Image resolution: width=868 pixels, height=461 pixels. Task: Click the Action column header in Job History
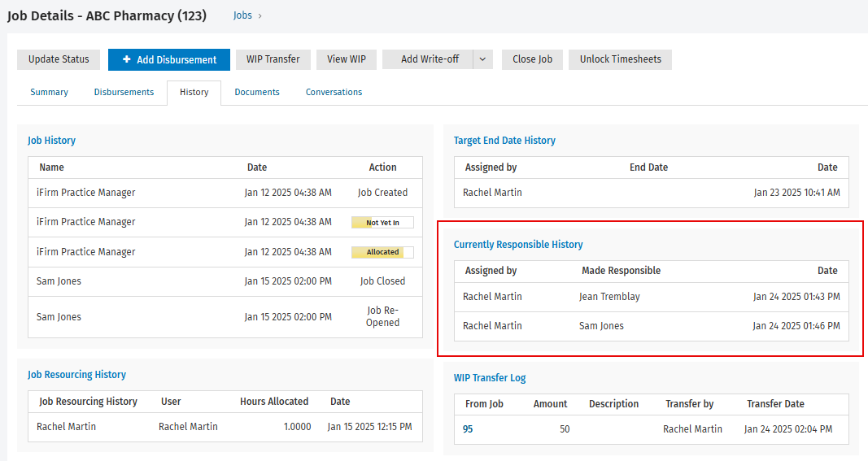(x=382, y=167)
